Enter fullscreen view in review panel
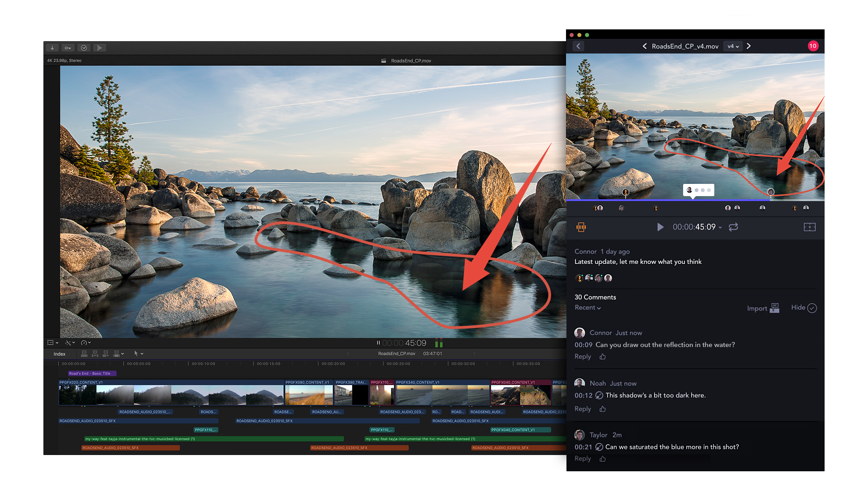The image size is (868, 488). tap(809, 227)
